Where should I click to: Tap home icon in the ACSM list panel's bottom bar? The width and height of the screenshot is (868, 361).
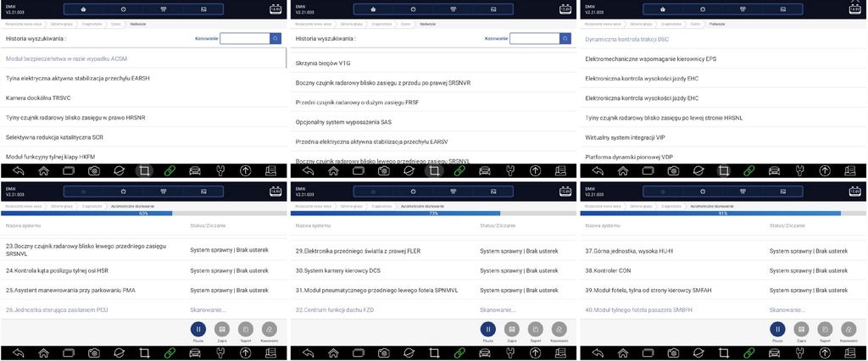click(44, 170)
